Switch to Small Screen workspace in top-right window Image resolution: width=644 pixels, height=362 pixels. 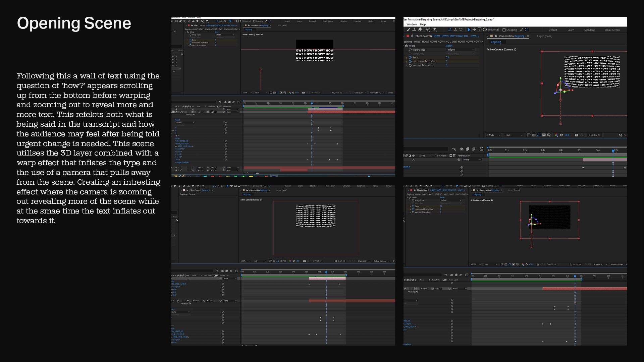click(612, 30)
